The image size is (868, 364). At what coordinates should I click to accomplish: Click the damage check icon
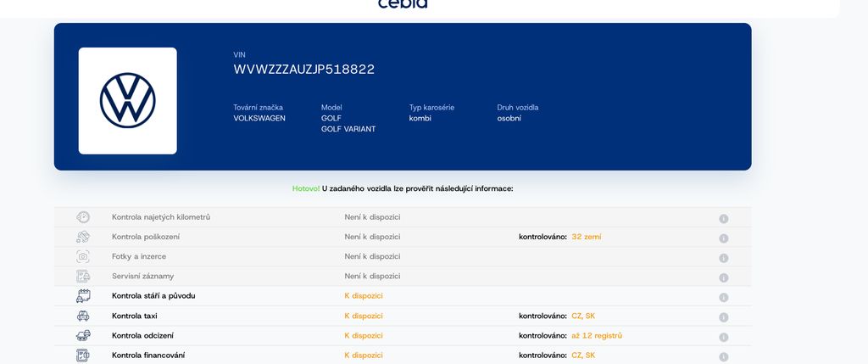[83, 237]
